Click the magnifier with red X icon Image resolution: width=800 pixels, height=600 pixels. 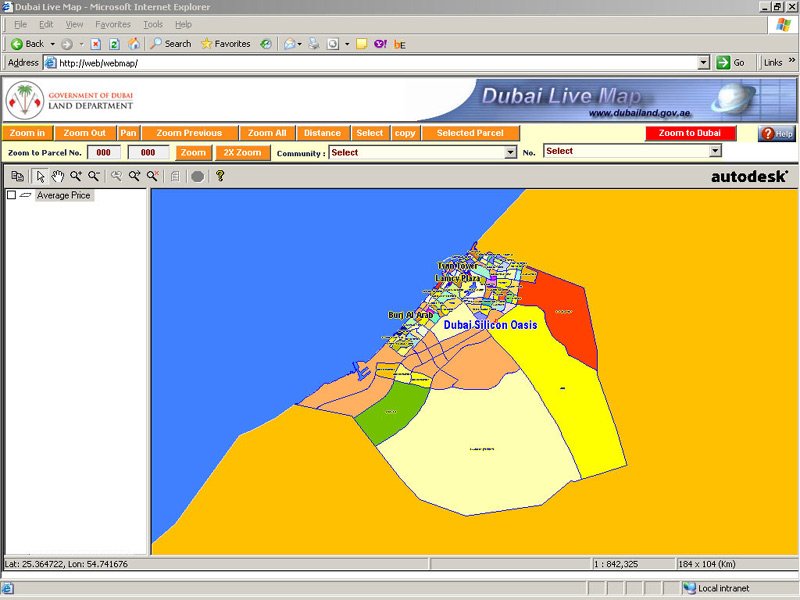click(x=153, y=177)
